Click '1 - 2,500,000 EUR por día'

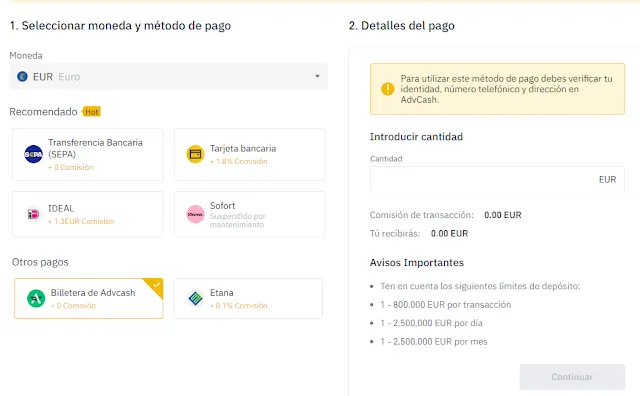(431, 323)
